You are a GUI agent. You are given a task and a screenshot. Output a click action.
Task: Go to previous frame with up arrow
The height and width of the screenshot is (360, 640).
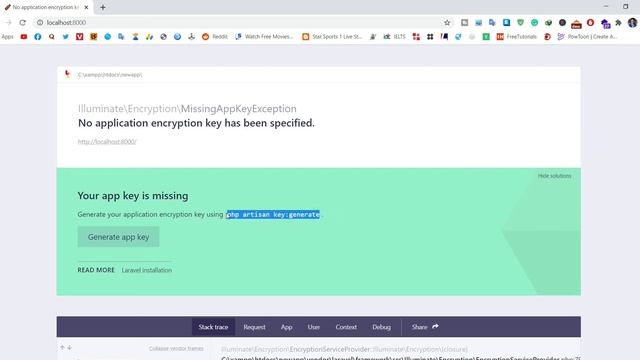[x=62, y=347]
